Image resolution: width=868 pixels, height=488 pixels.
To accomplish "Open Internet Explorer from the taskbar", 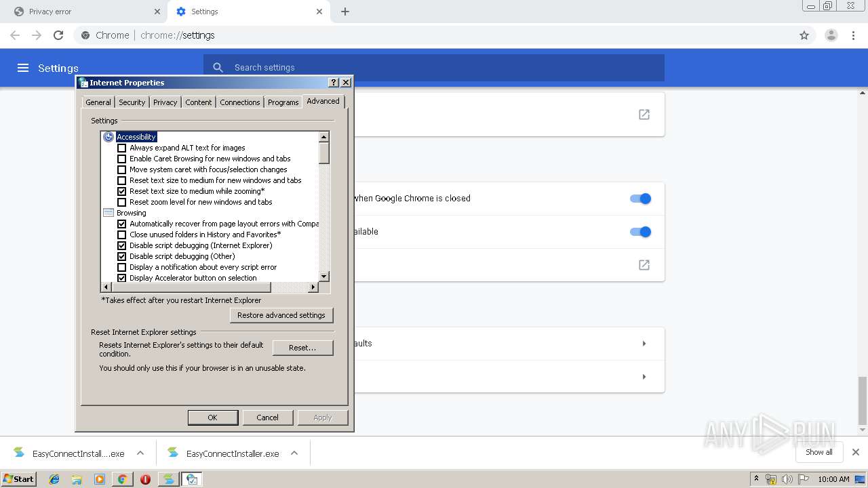I will (x=54, y=479).
